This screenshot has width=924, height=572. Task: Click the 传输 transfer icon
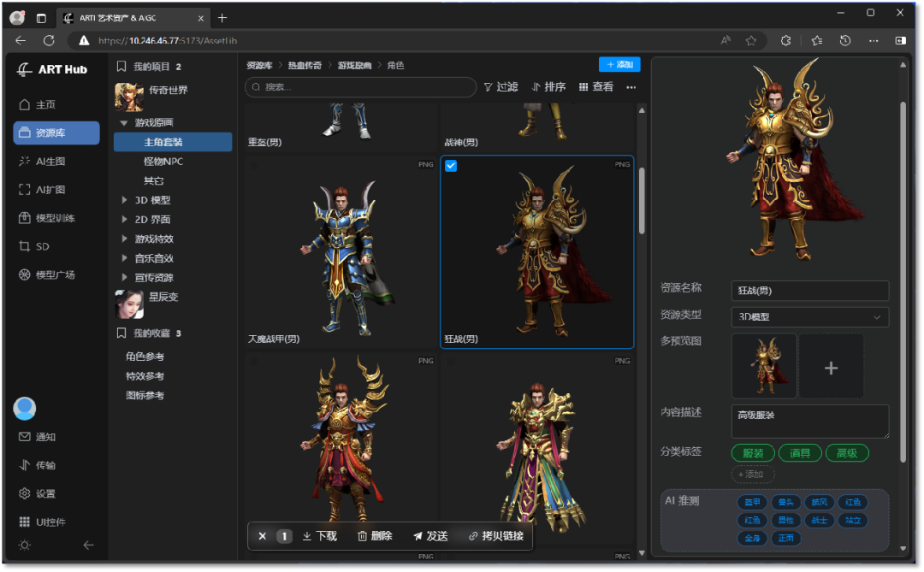(25, 465)
